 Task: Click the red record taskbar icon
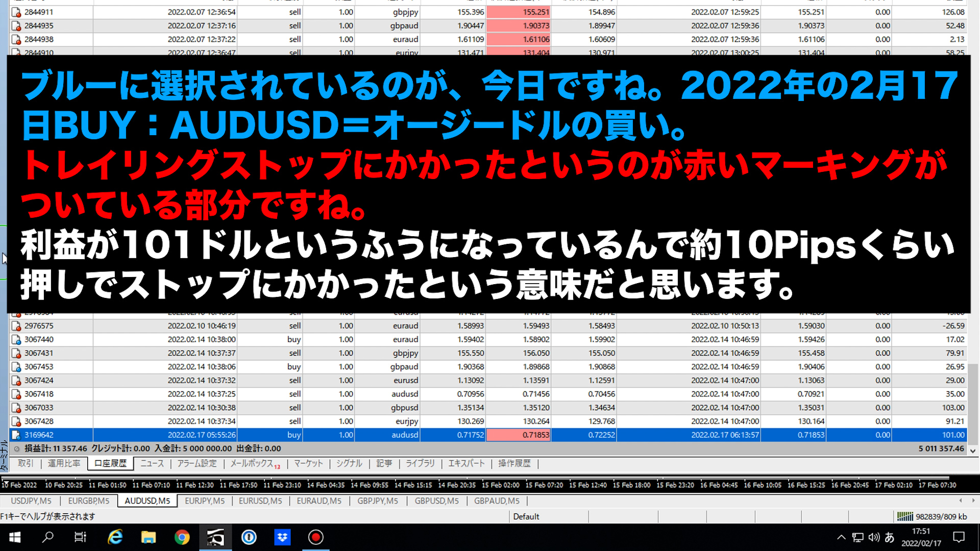(x=316, y=537)
